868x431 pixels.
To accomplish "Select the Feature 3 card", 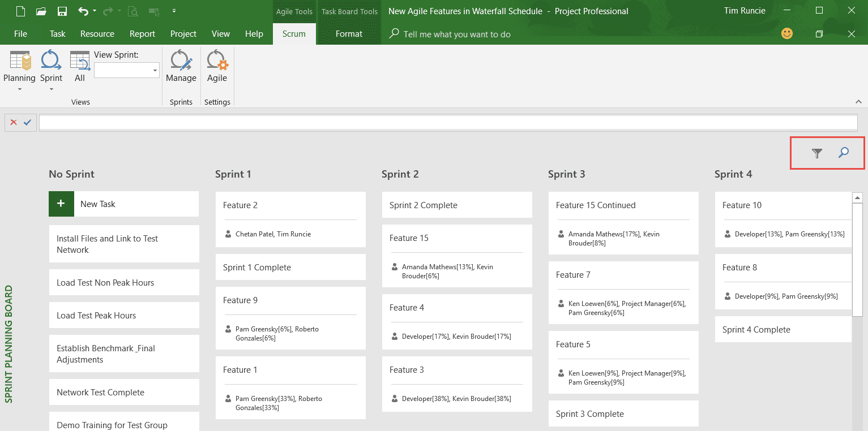I will coord(457,384).
